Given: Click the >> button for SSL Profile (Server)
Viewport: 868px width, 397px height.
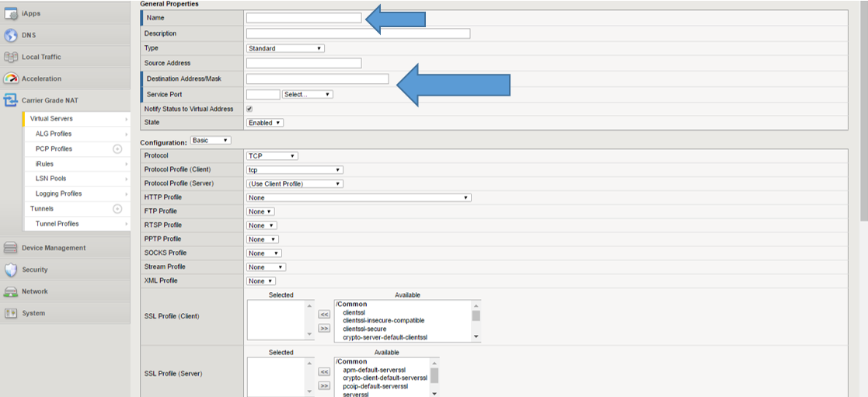Looking at the screenshot, I should tap(324, 386).
